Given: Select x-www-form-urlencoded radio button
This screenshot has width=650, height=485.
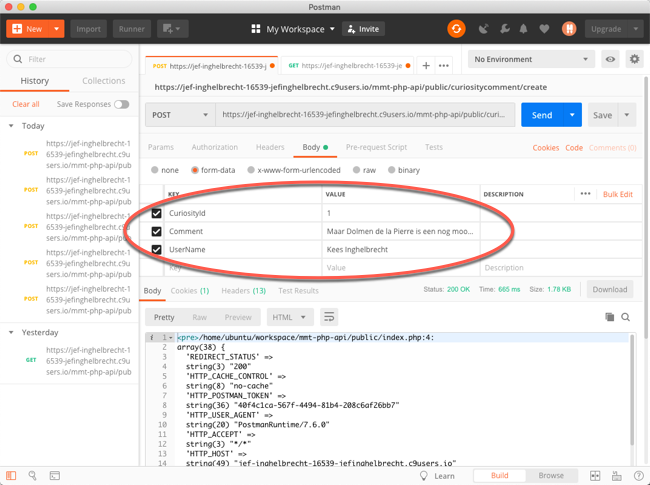Looking at the screenshot, I should [251, 170].
